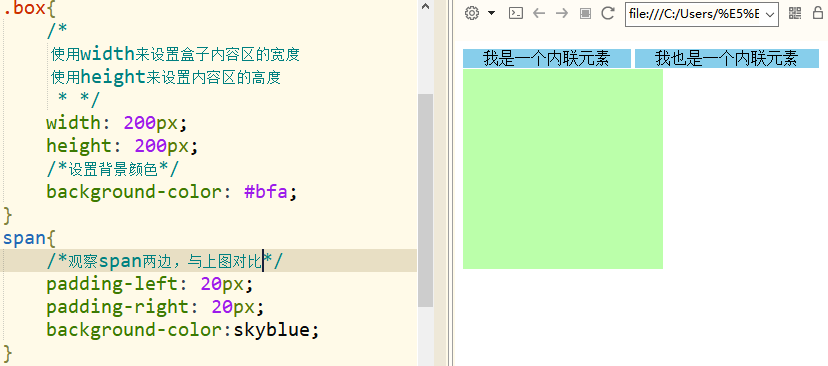Open the preview settings gear icon

coord(472,13)
